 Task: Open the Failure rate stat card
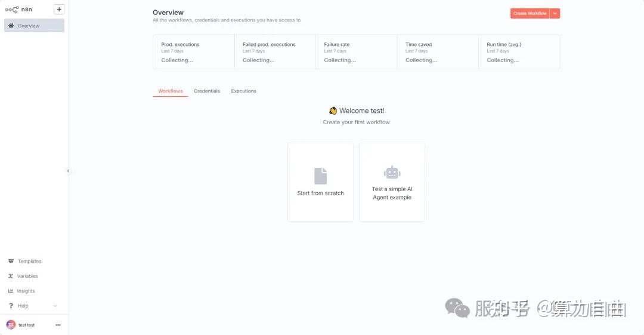356,52
